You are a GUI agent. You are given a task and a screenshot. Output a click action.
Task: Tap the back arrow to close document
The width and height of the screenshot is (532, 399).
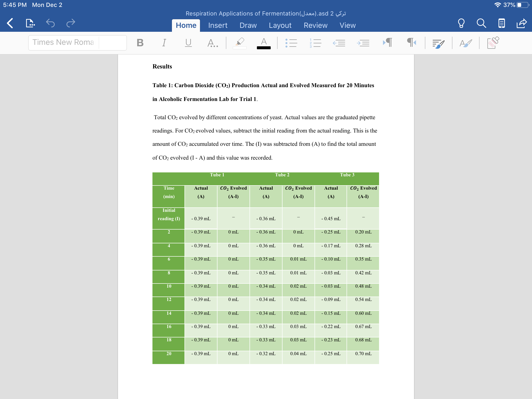coord(10,23)
